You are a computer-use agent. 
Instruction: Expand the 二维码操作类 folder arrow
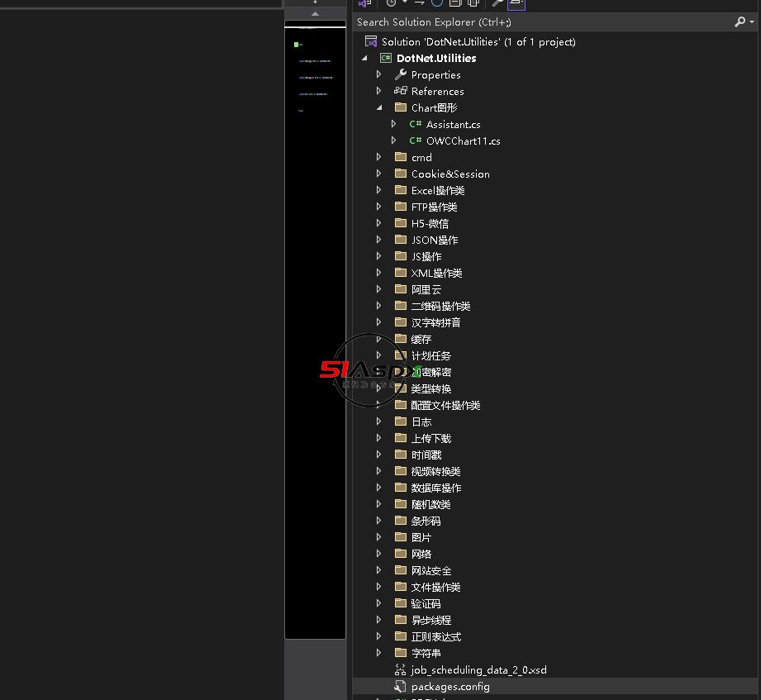(378, 305)
